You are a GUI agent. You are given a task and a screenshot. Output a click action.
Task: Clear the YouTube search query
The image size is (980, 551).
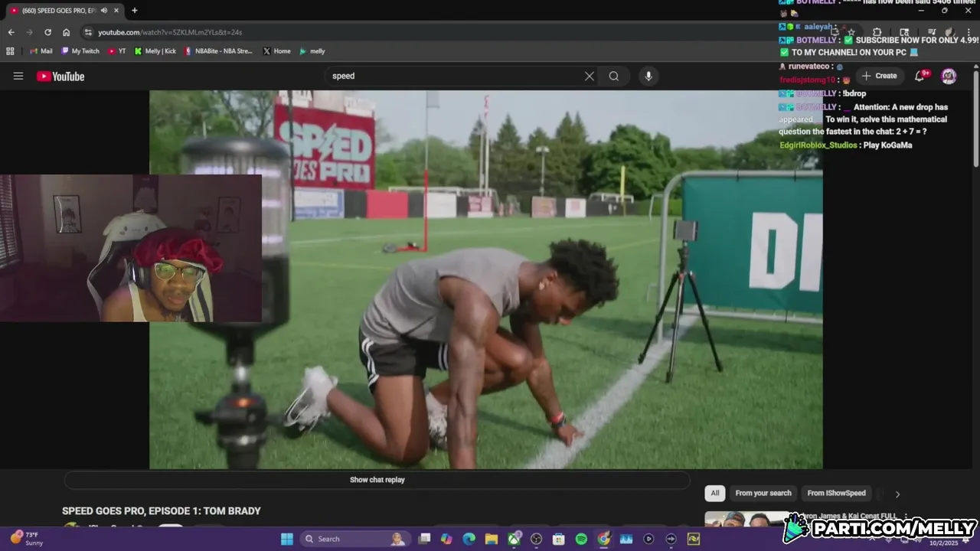tap(590, 76)
